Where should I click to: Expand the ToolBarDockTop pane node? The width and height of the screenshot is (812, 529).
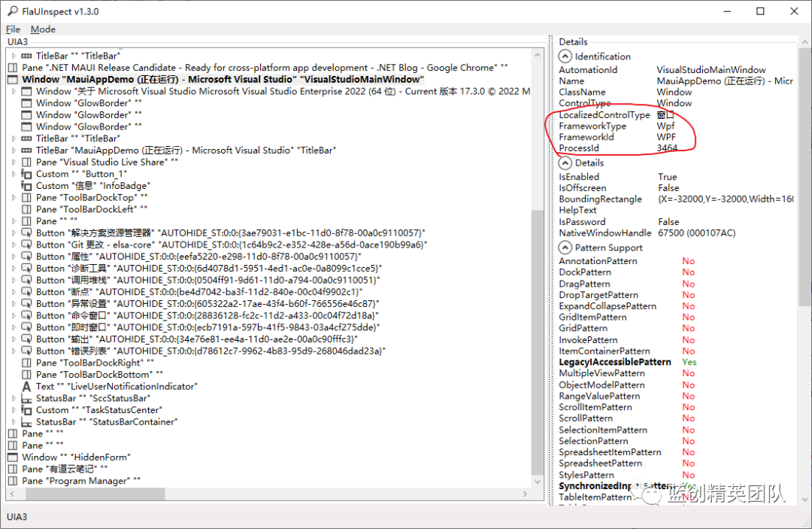14,197
